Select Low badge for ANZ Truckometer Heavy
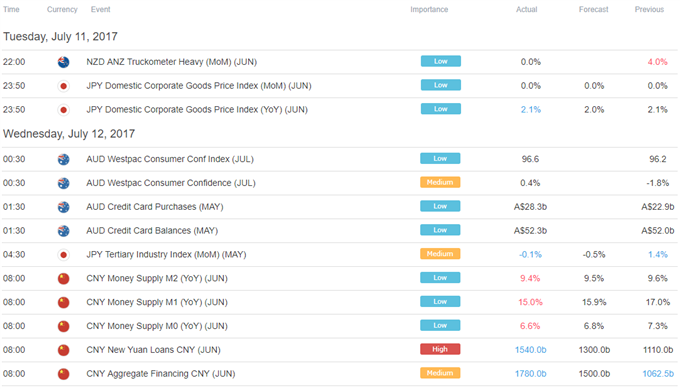This screenshot has width=680, height=389. [x=441, y=61]
